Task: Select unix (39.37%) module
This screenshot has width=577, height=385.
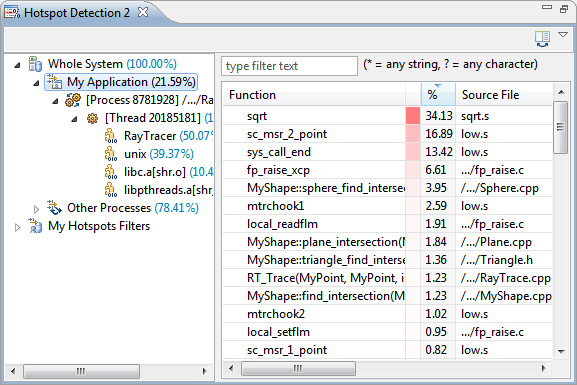Action: 159,154
